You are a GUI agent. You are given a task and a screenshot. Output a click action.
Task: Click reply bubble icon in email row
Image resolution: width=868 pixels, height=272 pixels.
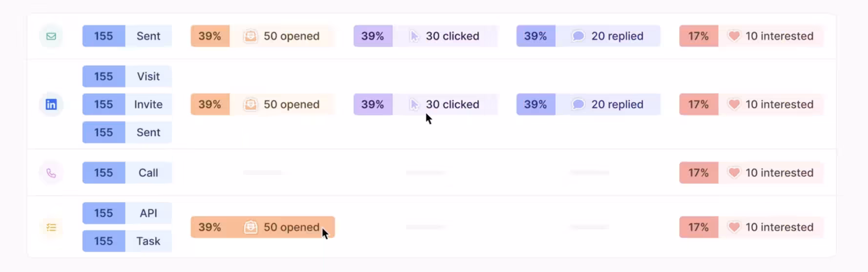click(578, 36)
